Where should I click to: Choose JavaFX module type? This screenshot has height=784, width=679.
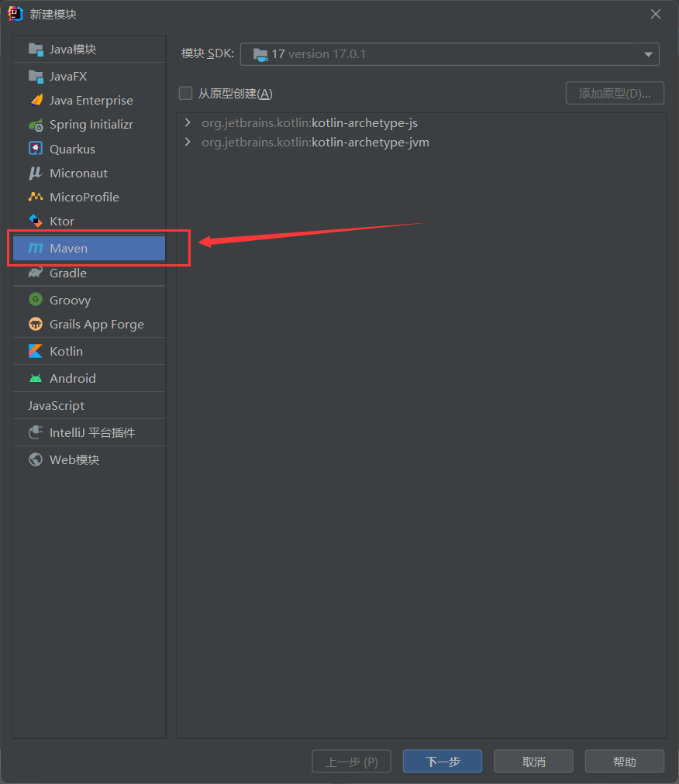tap(89, 76)
